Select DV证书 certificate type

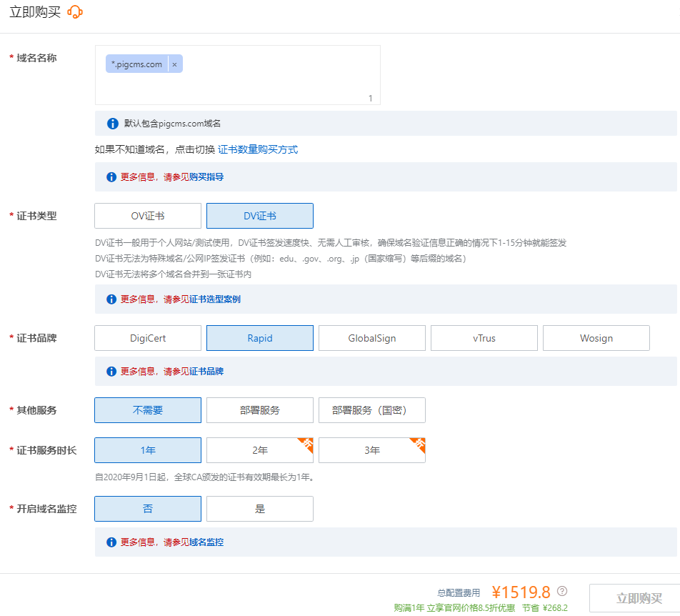259,216
